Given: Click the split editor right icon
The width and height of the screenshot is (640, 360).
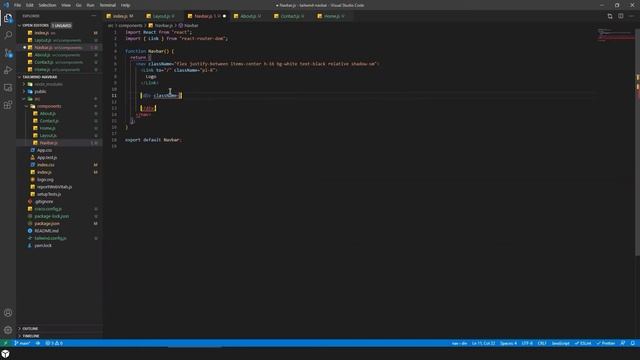Looking at the screenshot, I should (x=620, y=16).
